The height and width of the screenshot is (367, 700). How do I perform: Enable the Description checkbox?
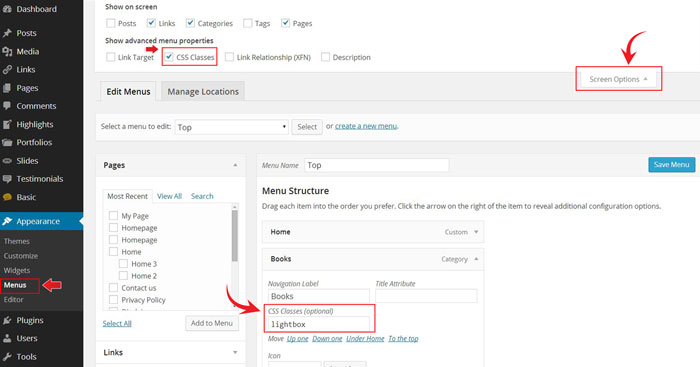point(325,57)
